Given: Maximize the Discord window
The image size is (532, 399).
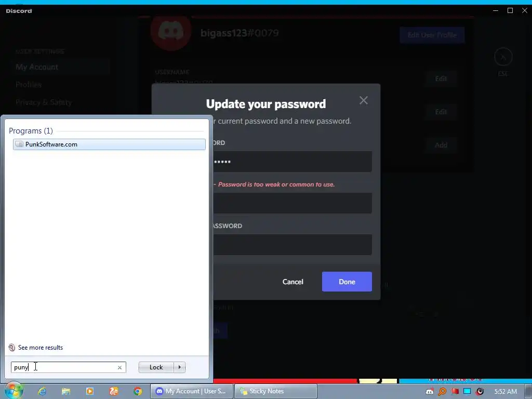Looking at the screenshot, I should coord(510,10).
